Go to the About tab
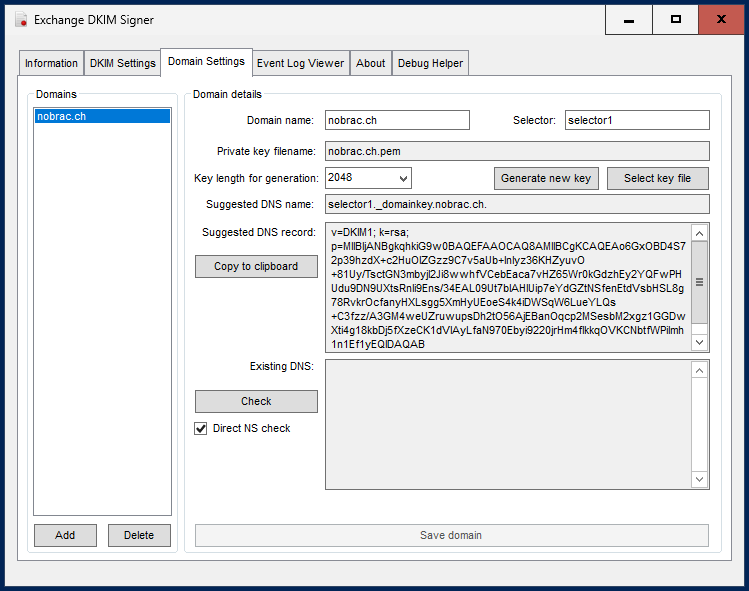The height and width of the screenshot is (591, 749). tap(371, 63)
